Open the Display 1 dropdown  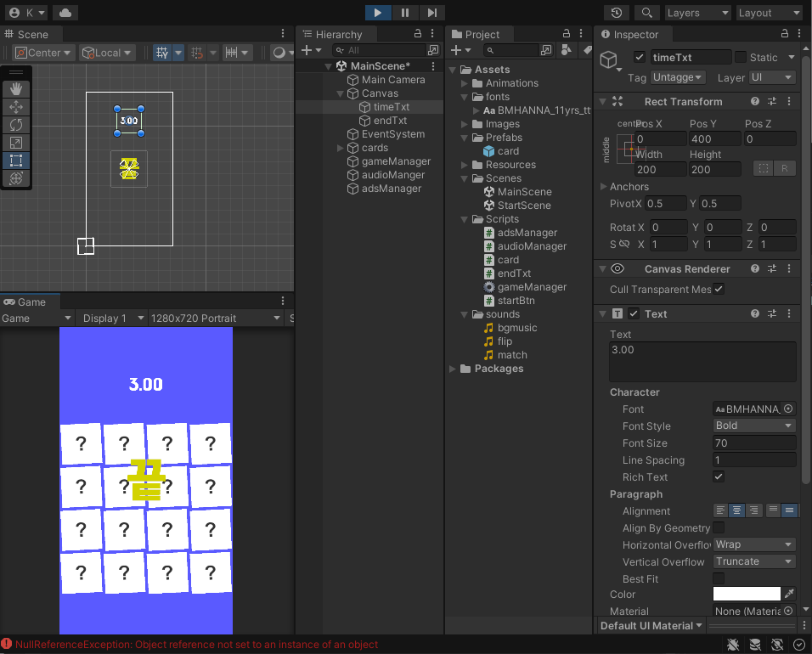click(113, 318)
